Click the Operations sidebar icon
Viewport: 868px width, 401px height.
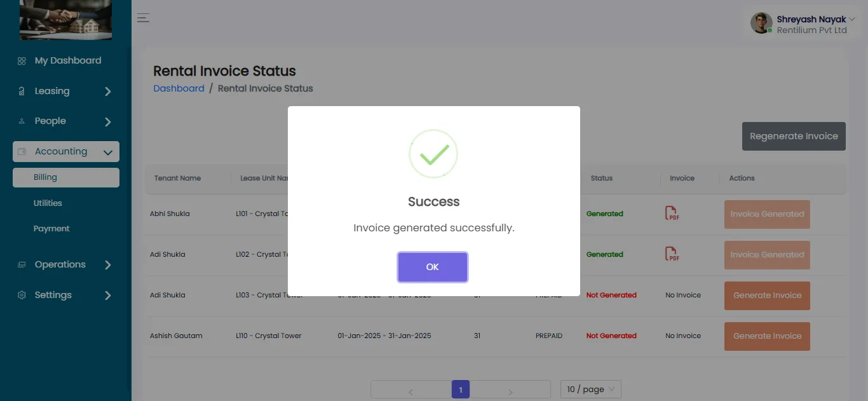tap(22, 265)
